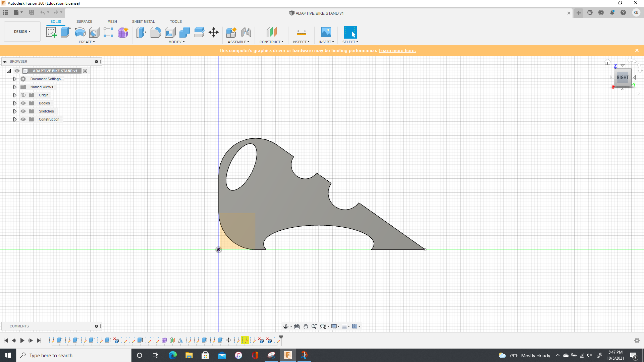644x362 pixels.
Task: Toggle visibility of the Sketches folder
Action: [23, 111]
